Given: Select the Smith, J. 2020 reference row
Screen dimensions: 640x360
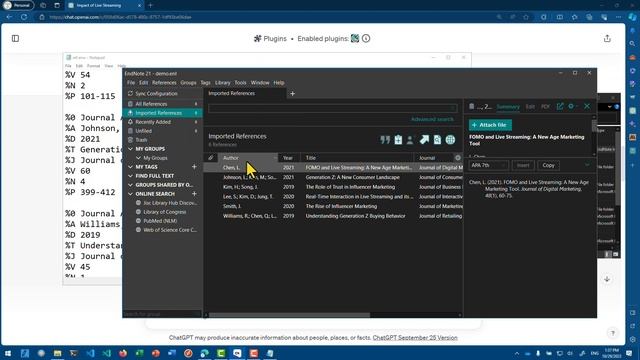Looking at the screenshot, I should 333,206.
